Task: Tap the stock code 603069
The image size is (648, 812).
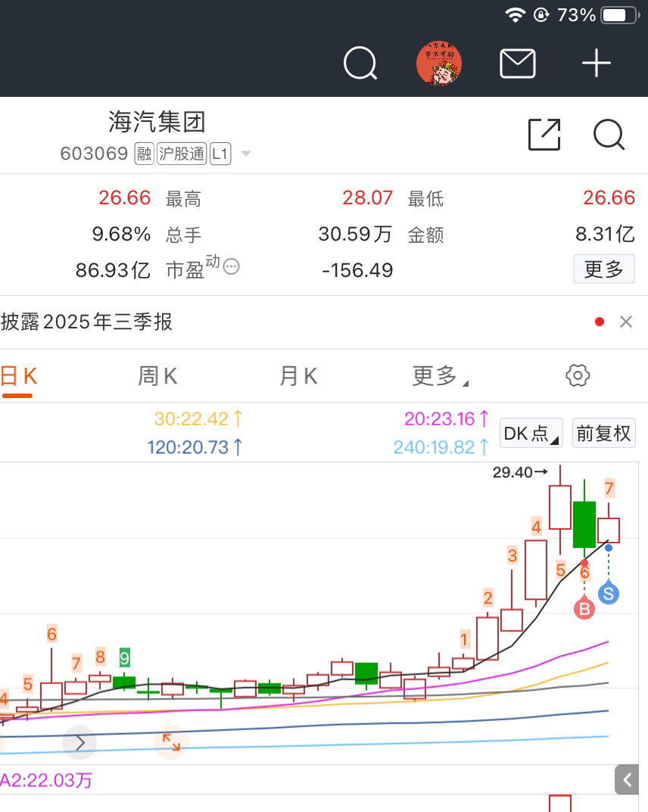Action: click(x=95, y=154)
